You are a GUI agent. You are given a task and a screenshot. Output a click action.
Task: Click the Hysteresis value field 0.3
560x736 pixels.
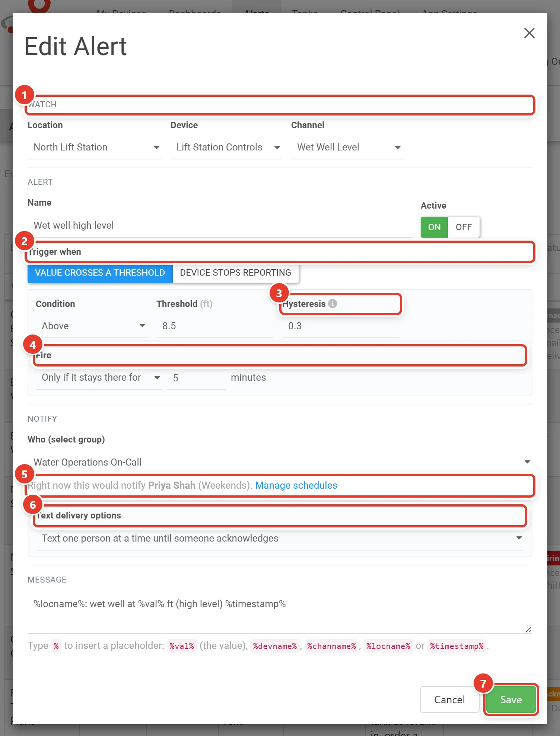(x=341, y=326)
